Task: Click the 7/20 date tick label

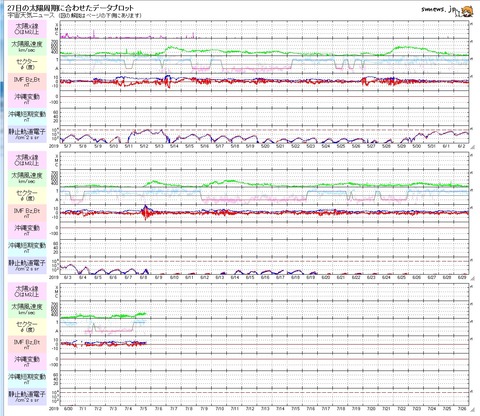Action: pyautogui.click(x=371, y=409)
